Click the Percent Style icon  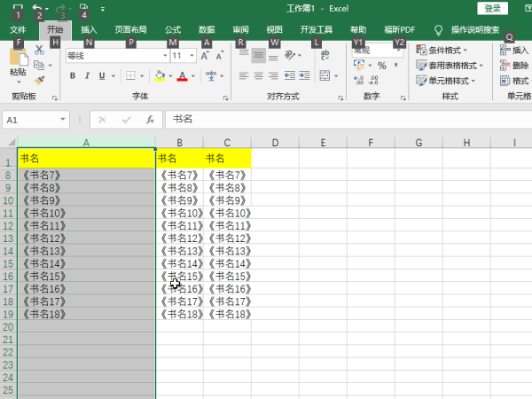[x=381, y=66]
